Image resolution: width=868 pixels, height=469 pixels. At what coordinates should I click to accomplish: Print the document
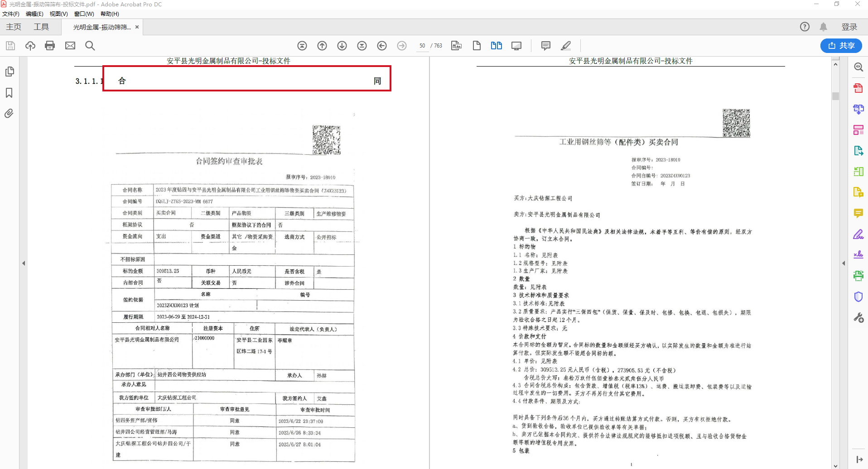coord(50,46)
